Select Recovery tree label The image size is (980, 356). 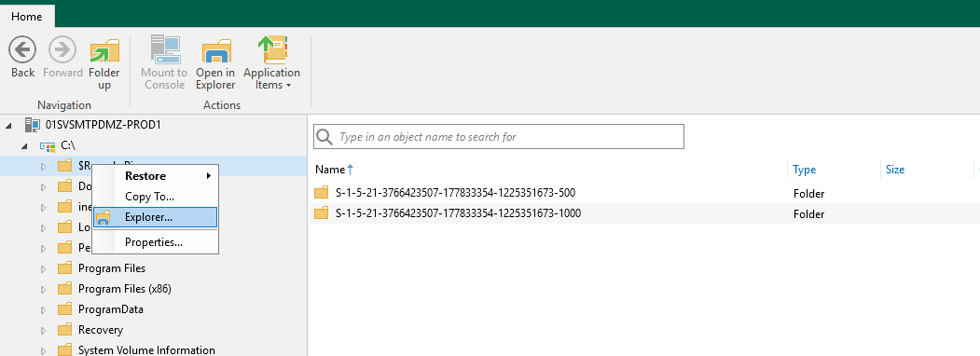point(101,330)
